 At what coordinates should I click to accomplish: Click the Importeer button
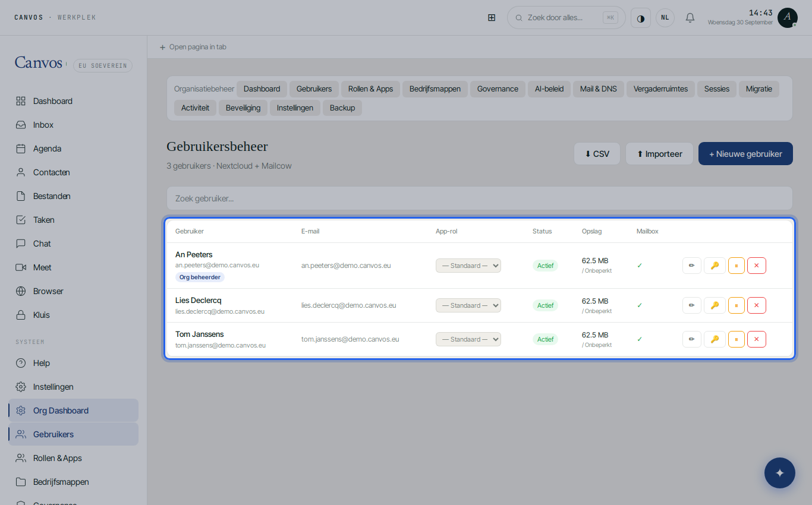(659, 154)
